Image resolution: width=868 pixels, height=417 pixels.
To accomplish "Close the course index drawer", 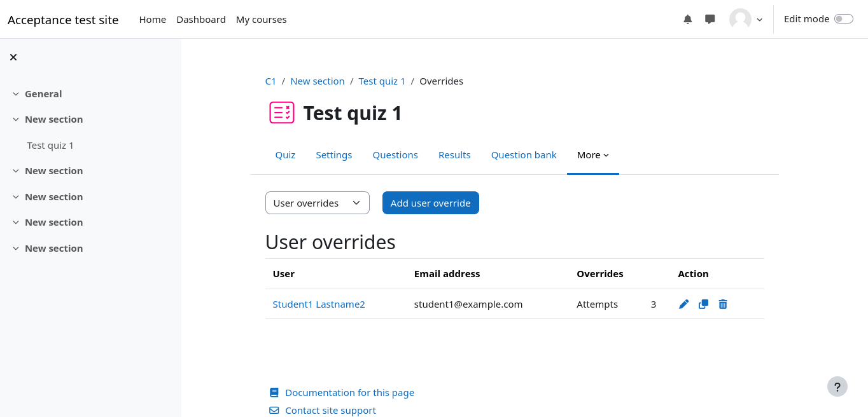I will [x=13, y=57].
